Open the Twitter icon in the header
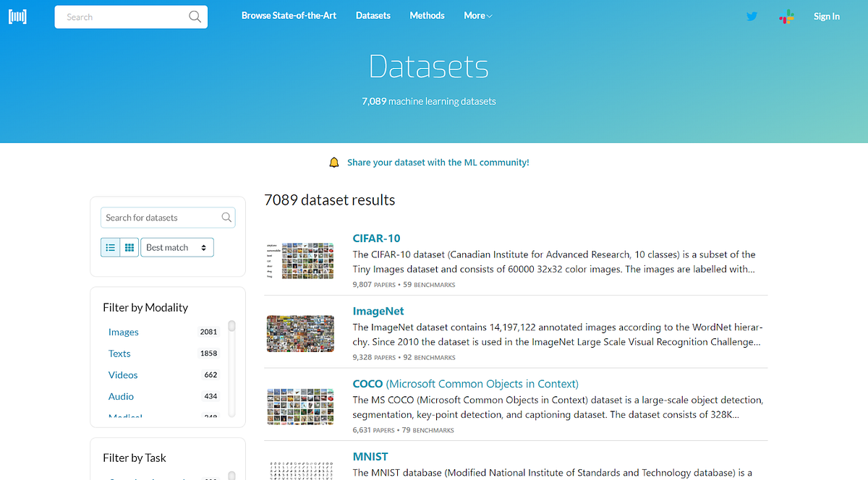 click(x=752, y=16)
